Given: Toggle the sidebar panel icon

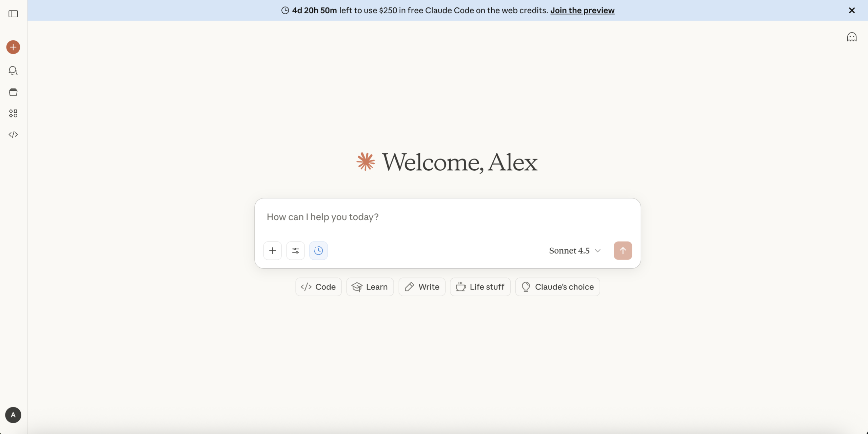Looking at the screenshot, I should tap(13, 14).
